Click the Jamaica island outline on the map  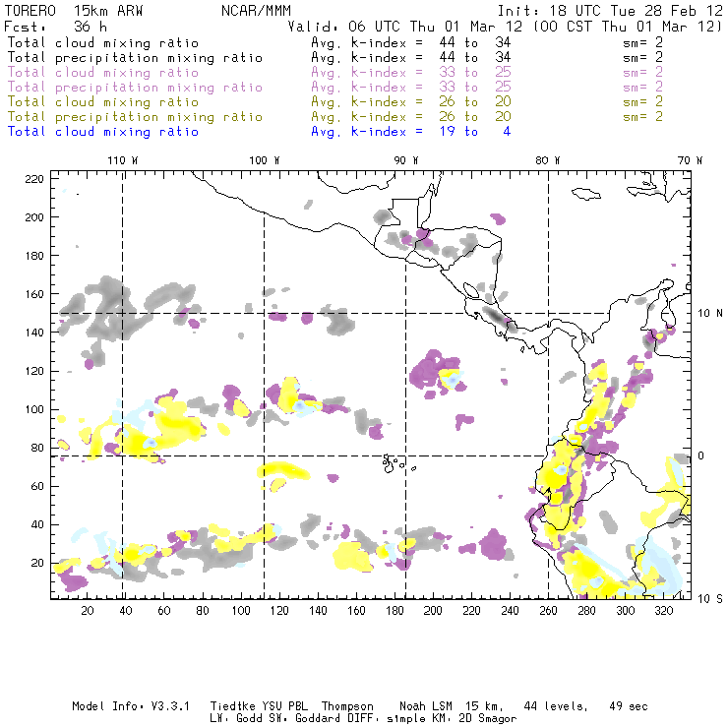point(586,193)
